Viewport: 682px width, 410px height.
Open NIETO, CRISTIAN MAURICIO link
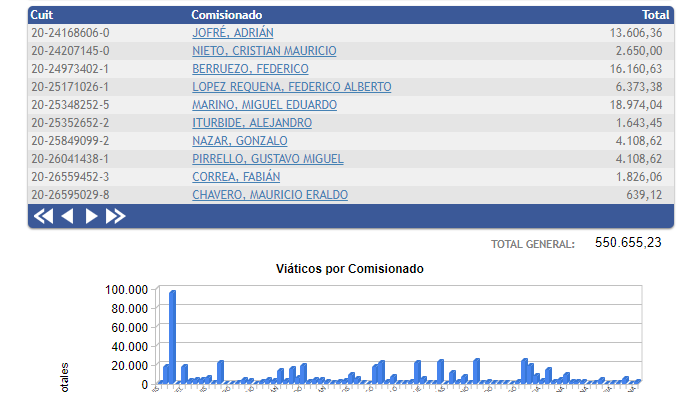click(264, 51)
